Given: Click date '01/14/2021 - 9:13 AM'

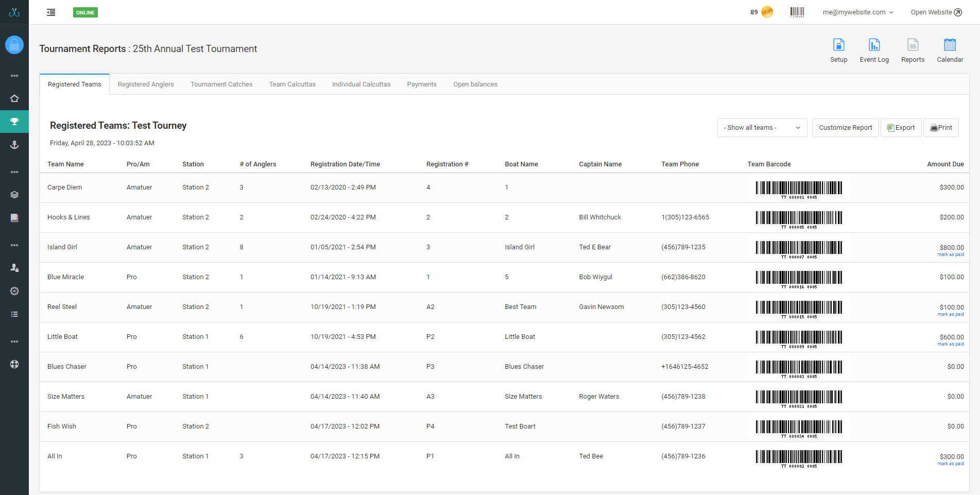Looking at the screenshot, I should click(343, 277).
